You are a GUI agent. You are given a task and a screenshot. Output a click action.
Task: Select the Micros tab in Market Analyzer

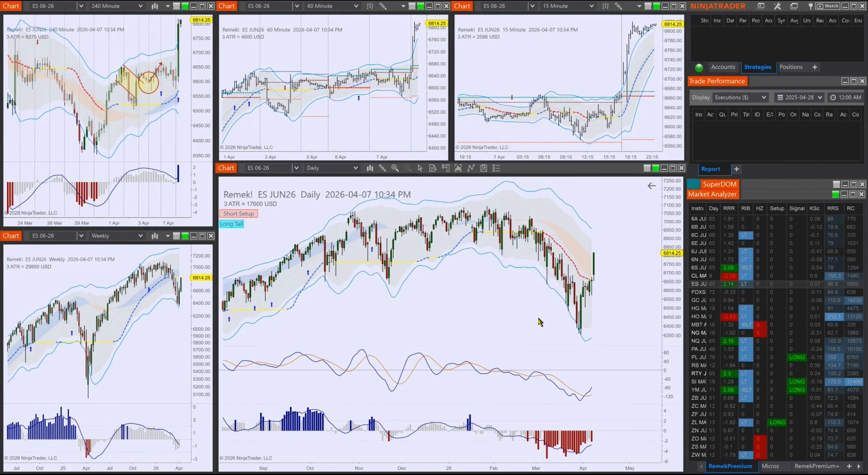point(770,466)
